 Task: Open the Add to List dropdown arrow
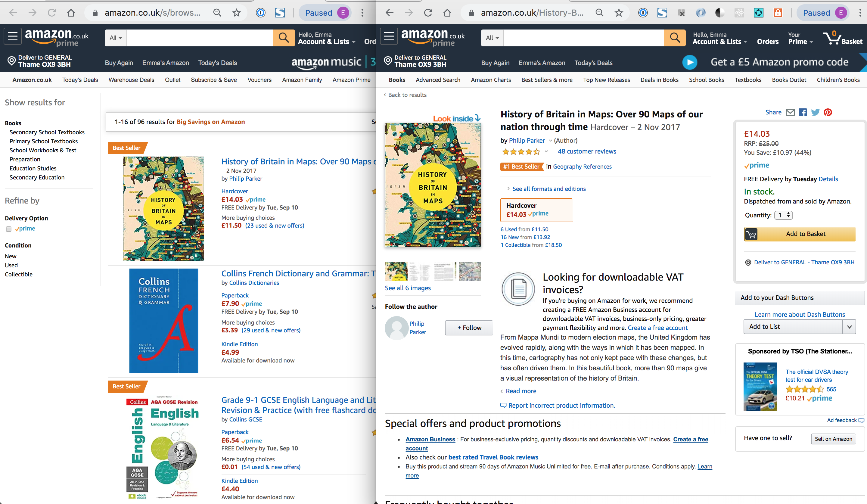(849, 327)
